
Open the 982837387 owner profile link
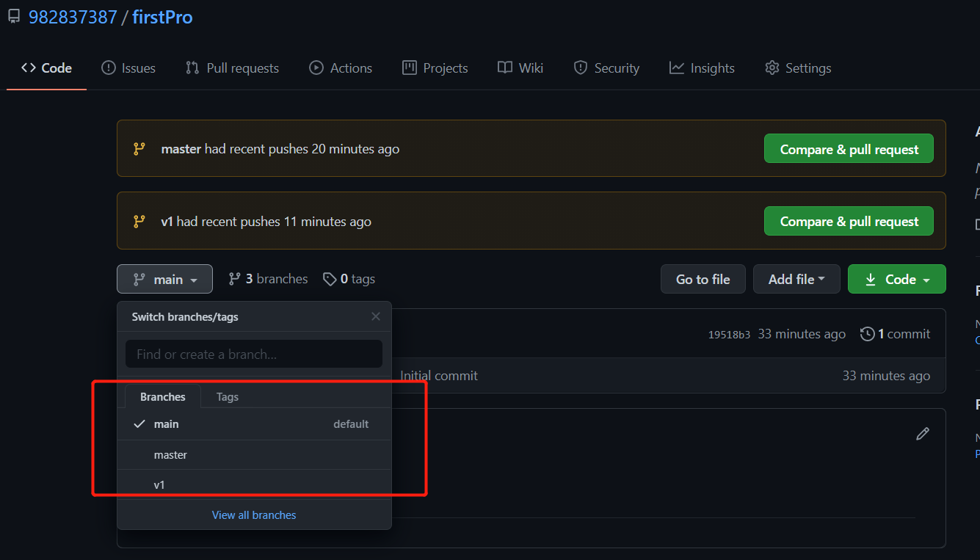click(x=73, y=17)
